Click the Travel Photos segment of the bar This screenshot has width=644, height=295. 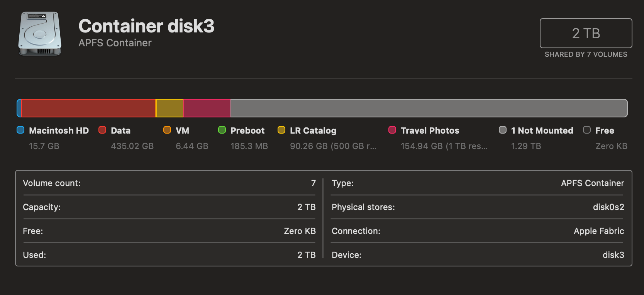point(207,108)
